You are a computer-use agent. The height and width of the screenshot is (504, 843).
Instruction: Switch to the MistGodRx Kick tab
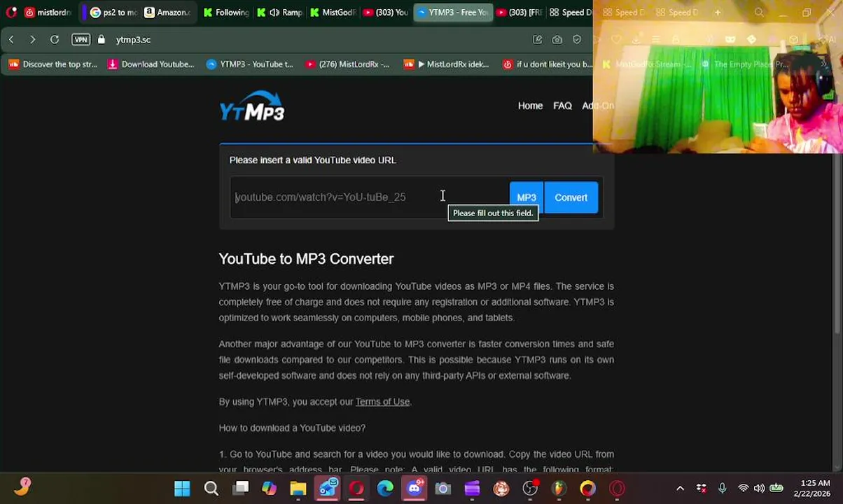[x=333, y=12]
